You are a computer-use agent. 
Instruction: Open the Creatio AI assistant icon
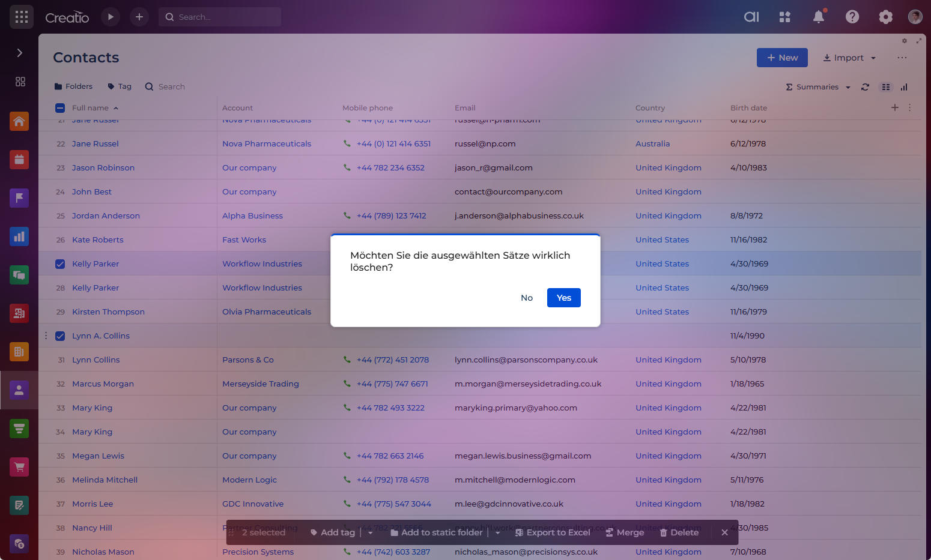point(751,17)
